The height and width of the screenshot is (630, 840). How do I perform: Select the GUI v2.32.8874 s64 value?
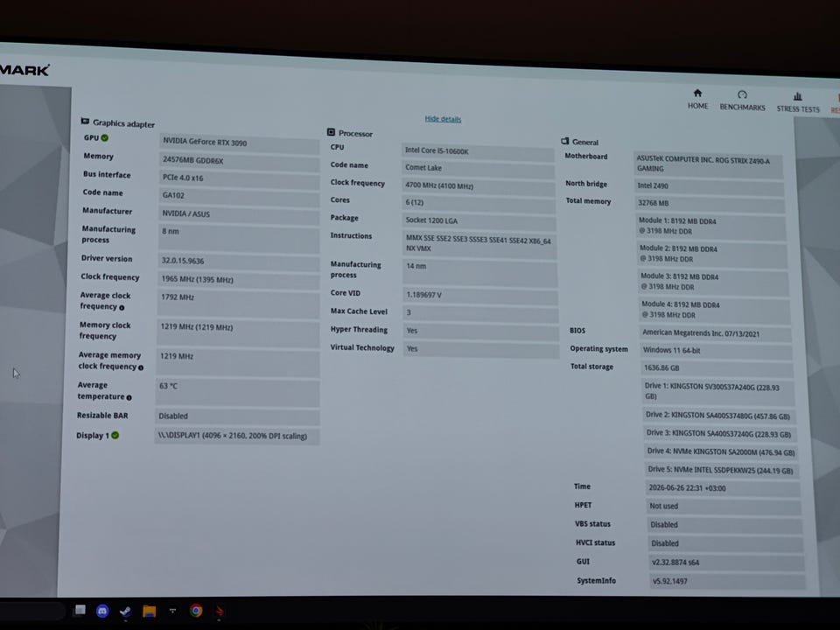[726, 563]
